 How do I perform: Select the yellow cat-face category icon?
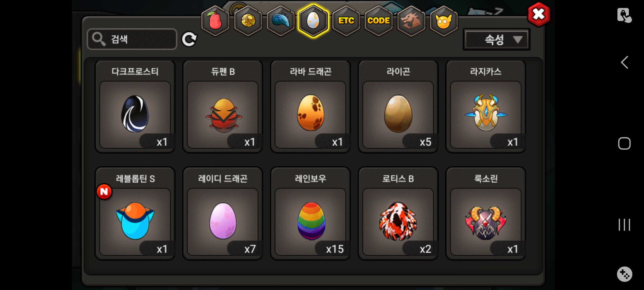point(444,21)
